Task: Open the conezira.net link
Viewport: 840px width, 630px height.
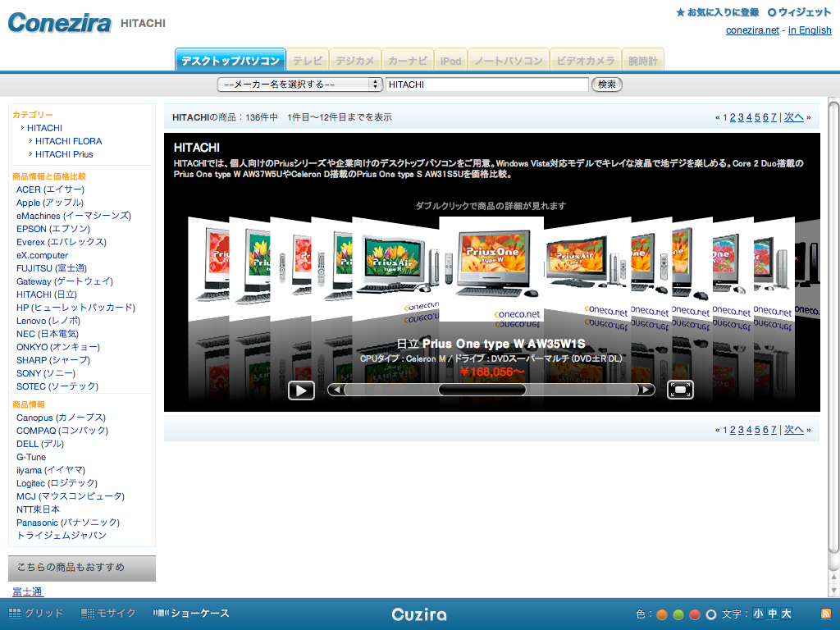Action: [752, 30]
